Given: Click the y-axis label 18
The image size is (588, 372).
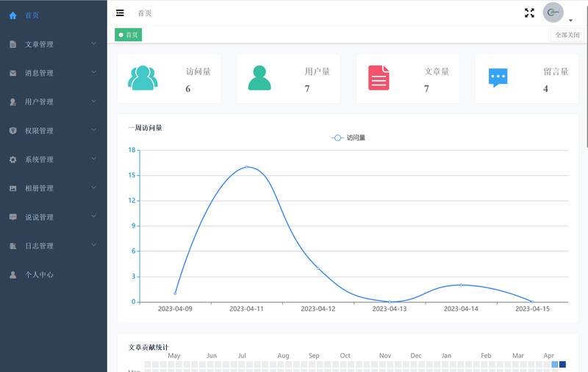Looking at the screenshot, I should coord(132,150).
